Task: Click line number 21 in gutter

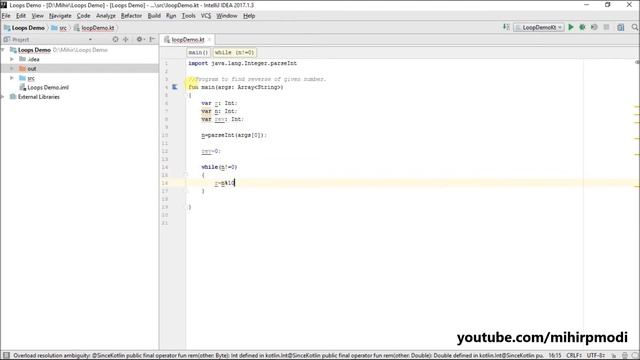Action: tap(165, 223)
